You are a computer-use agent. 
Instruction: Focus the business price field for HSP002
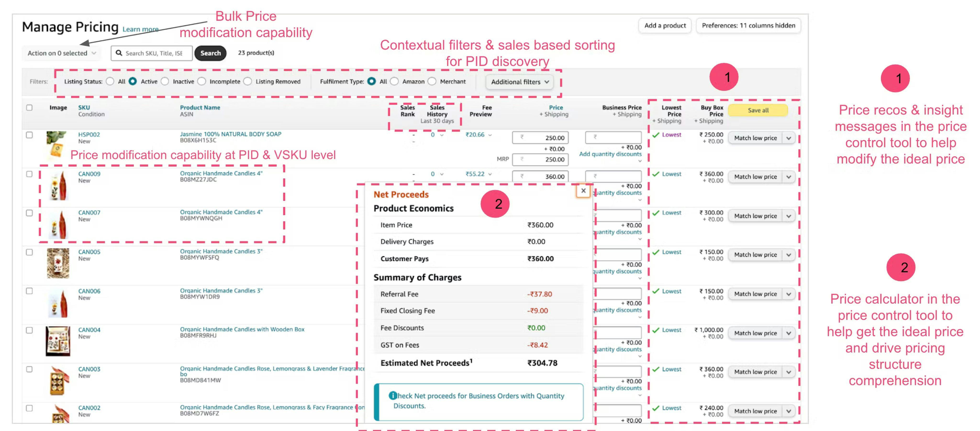613,137
